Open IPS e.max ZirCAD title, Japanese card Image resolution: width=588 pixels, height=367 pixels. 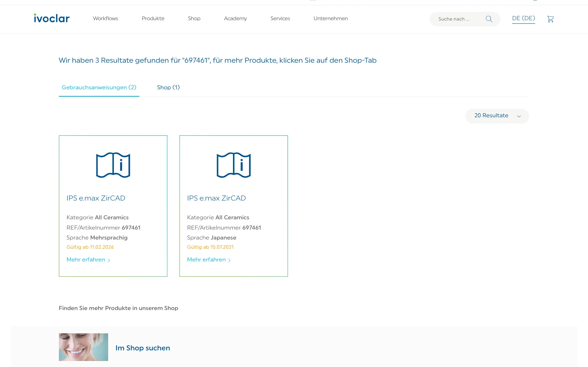point(216,198)
